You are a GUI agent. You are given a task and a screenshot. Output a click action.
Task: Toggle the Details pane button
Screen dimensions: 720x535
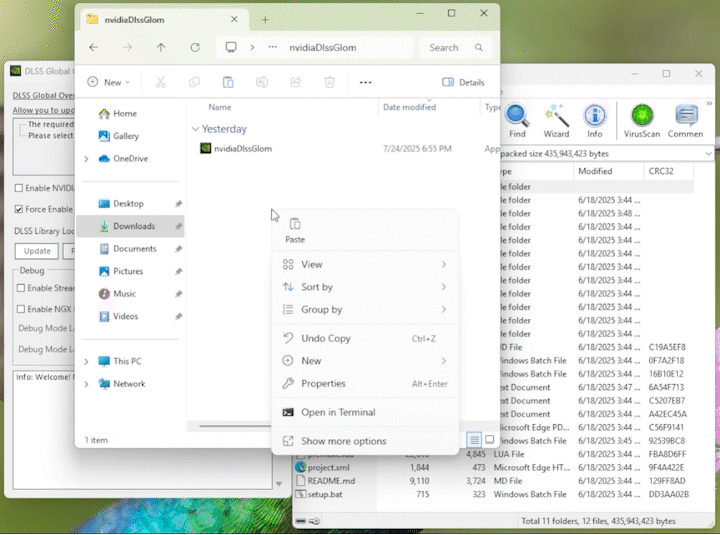(464, 82)
